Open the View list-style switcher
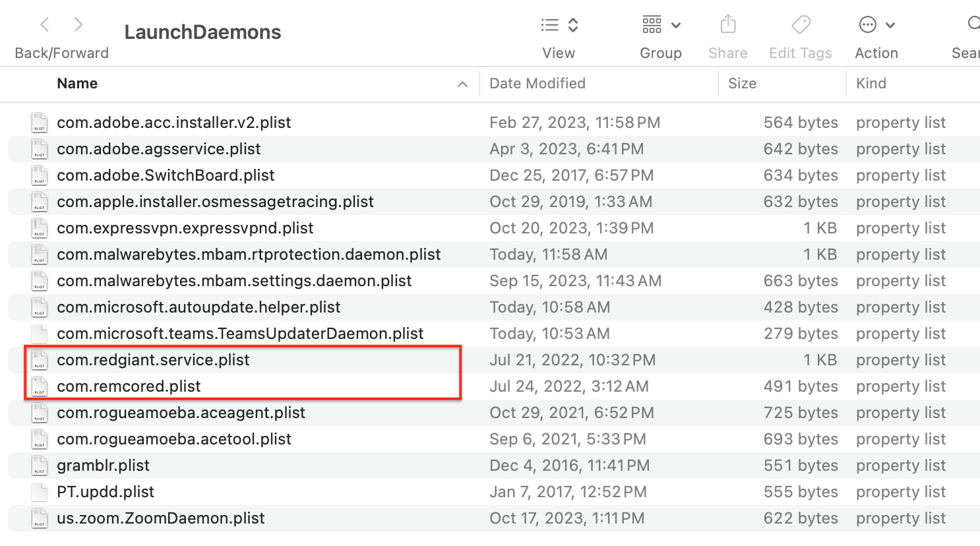Screen dimensions: 980x546 (559, 25)
